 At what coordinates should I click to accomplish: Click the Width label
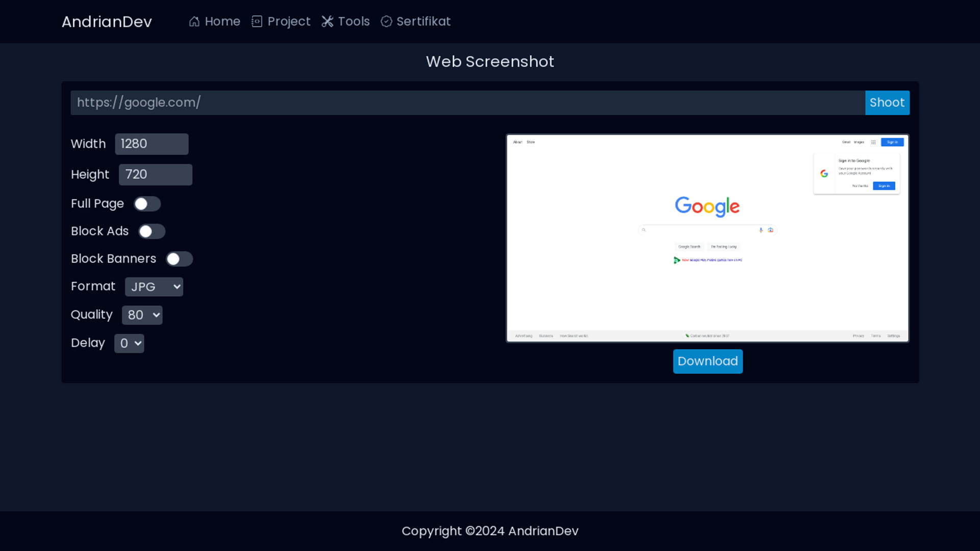[88, 144]
